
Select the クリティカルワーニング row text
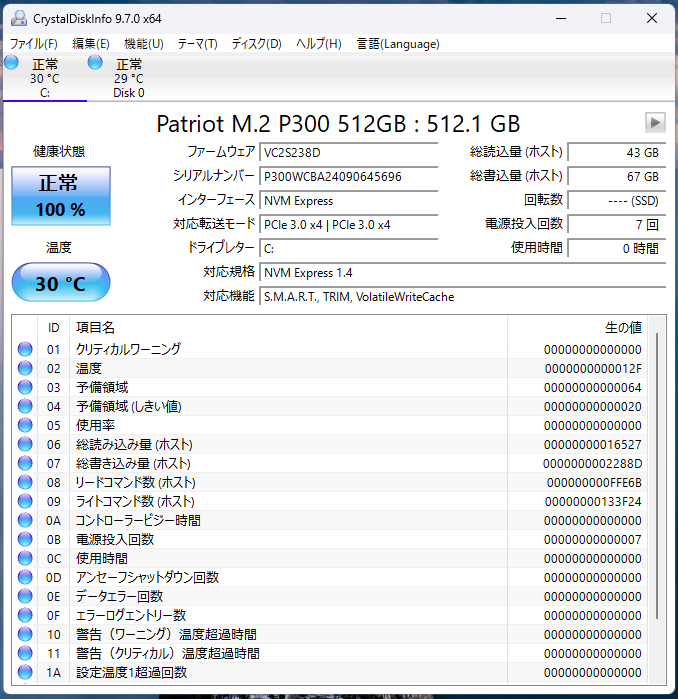click(x=128, y=349)
